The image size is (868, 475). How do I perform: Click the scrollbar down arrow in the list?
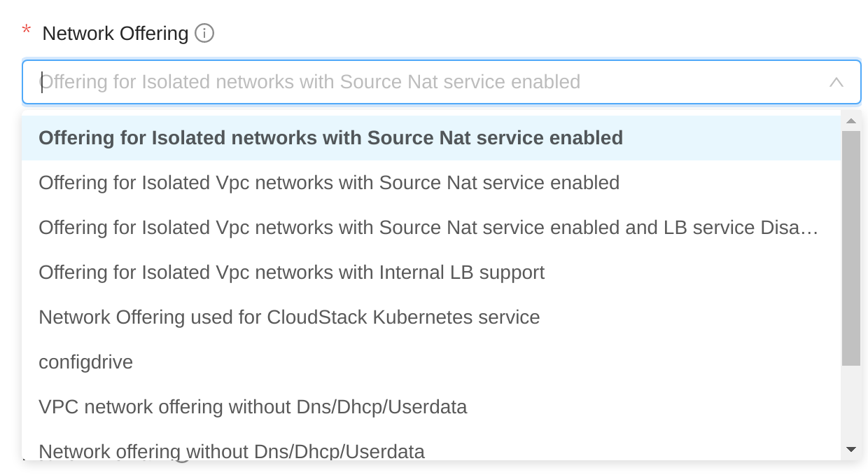[x=851, y=449]
